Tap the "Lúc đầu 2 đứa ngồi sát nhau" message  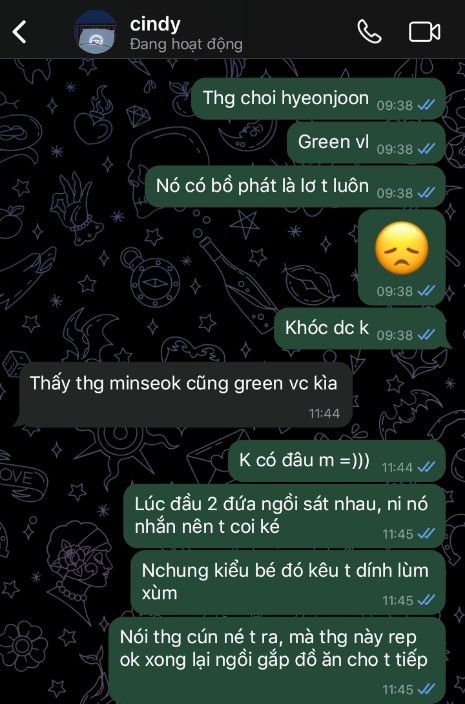(284, 516)
